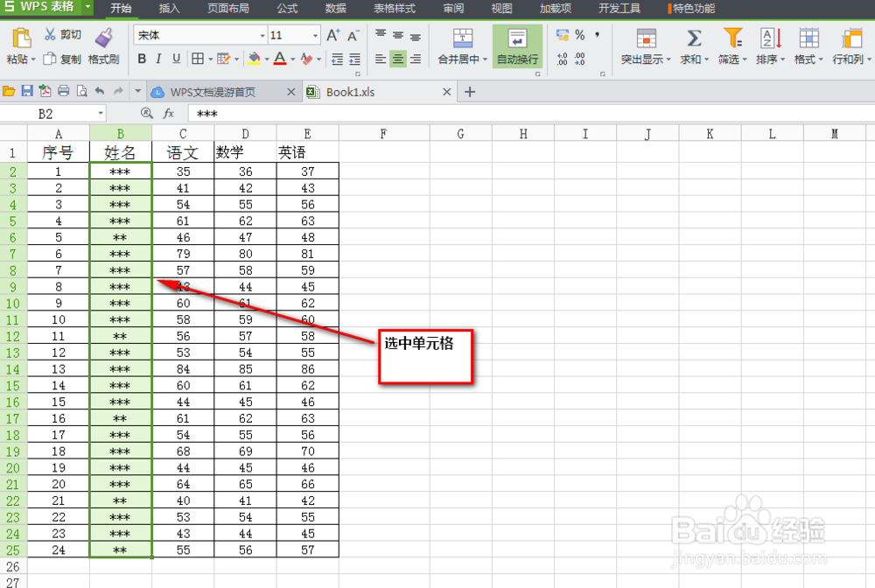
Task: Select the increase indent icon
Action: (353, 58)
